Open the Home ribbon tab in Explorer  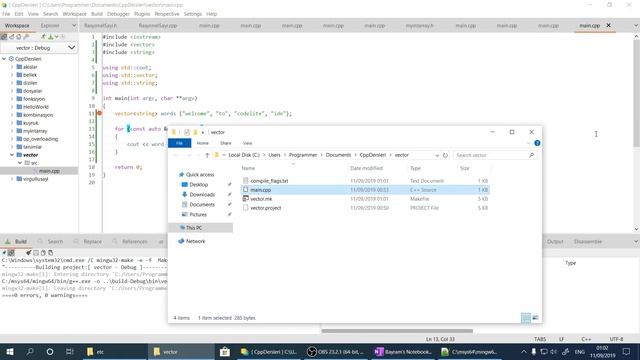(x=202, y=143)
